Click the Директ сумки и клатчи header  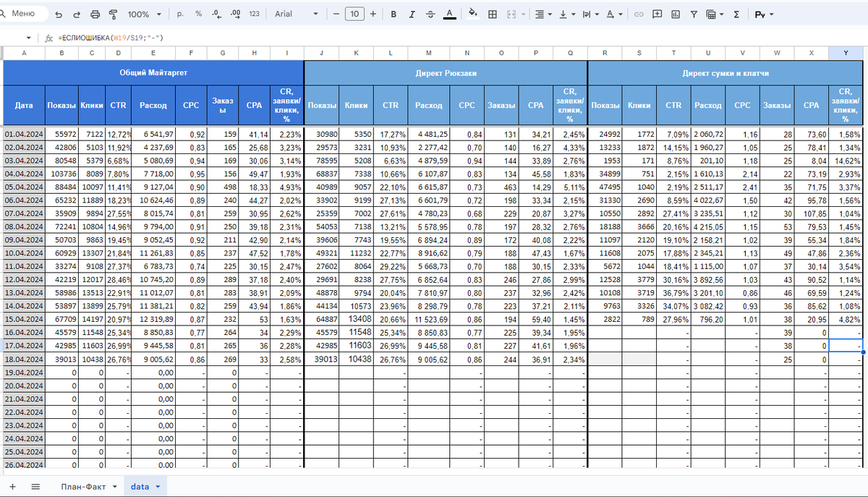pos(725,73)
